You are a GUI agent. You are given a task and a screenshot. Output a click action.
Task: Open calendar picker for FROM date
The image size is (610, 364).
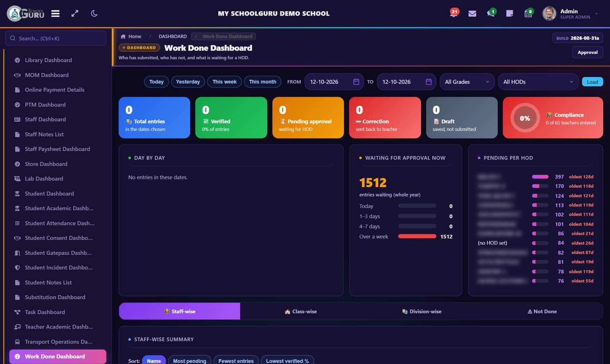point(356,82)
